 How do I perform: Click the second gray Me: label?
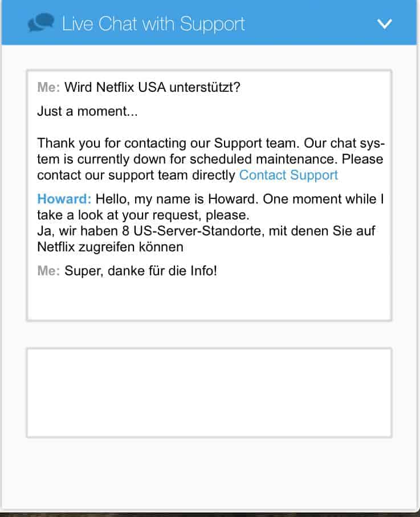[48, 271]
